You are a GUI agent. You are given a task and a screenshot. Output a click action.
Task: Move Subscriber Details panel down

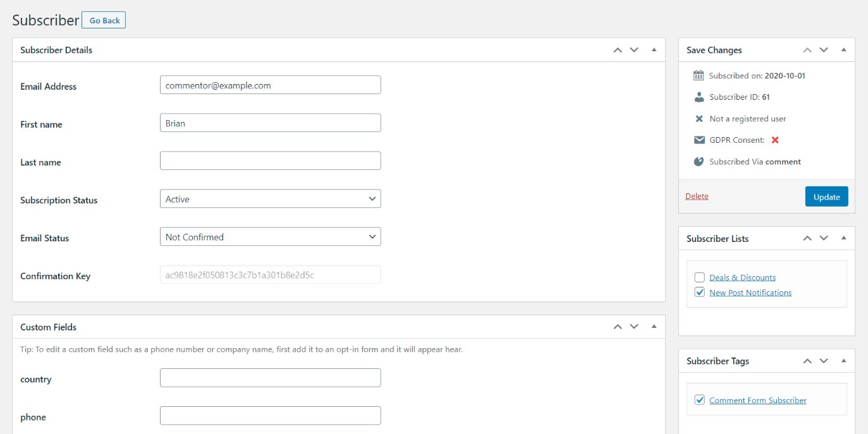tap(634, 50)
